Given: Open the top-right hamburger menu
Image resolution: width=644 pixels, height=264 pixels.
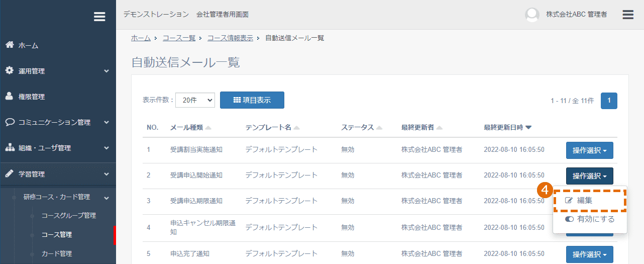Looking at the screenshot, I should [628, 15].
